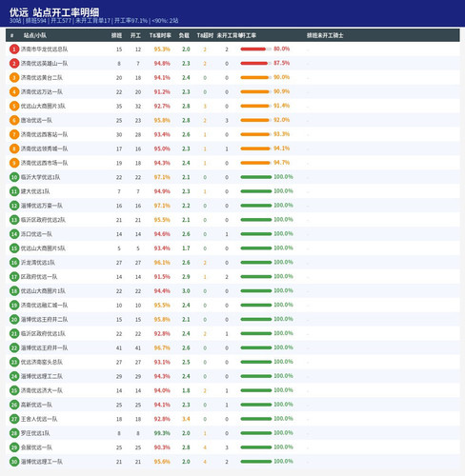The image size is (465, 476).
Task: Click the green rank 29 badge
Action: (x=14, y=447)
